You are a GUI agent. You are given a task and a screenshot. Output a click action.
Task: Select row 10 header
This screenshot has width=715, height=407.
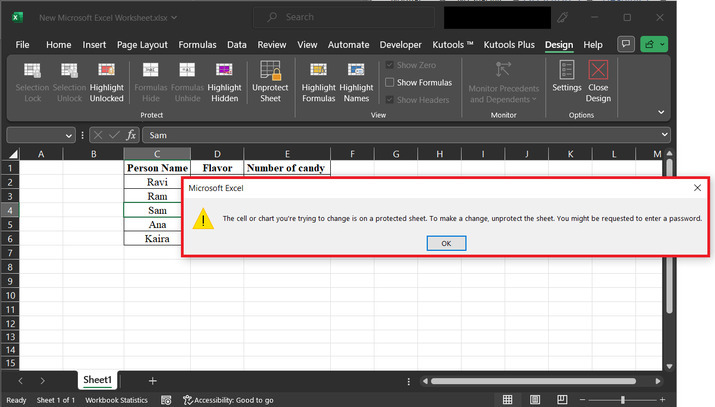pyautogui.click(x=10, y=295)
